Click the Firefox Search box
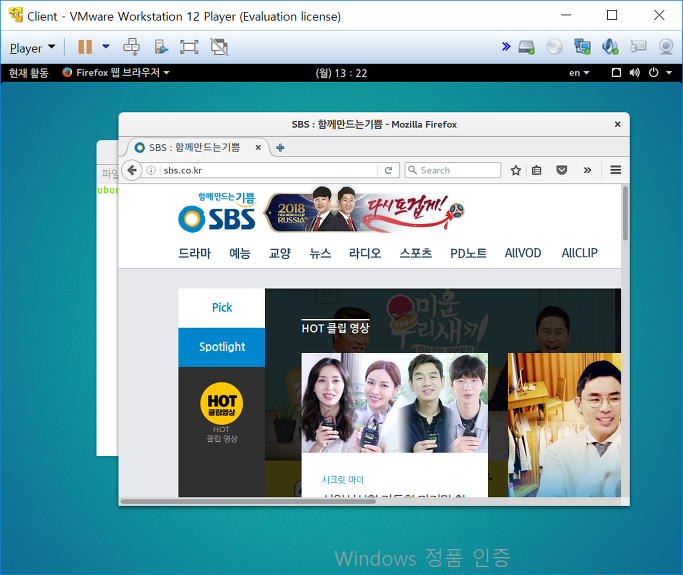Viewport: 683px width, 575px height. click(x=453, y=170)
